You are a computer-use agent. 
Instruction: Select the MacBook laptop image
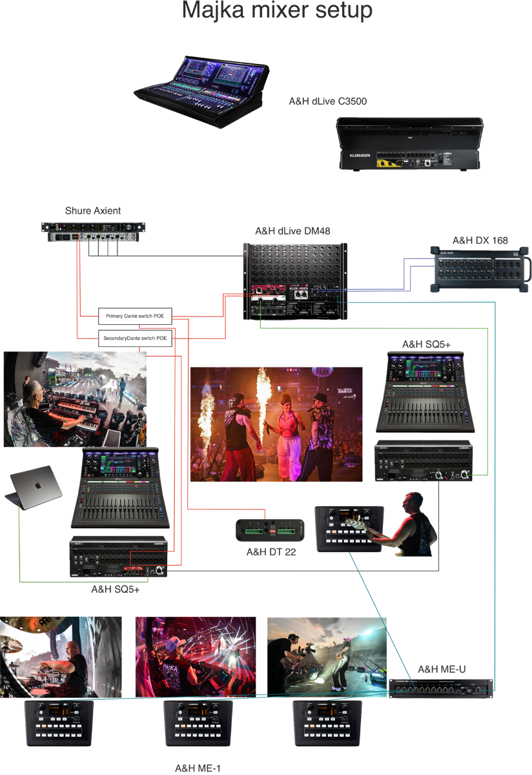[35, 490]
